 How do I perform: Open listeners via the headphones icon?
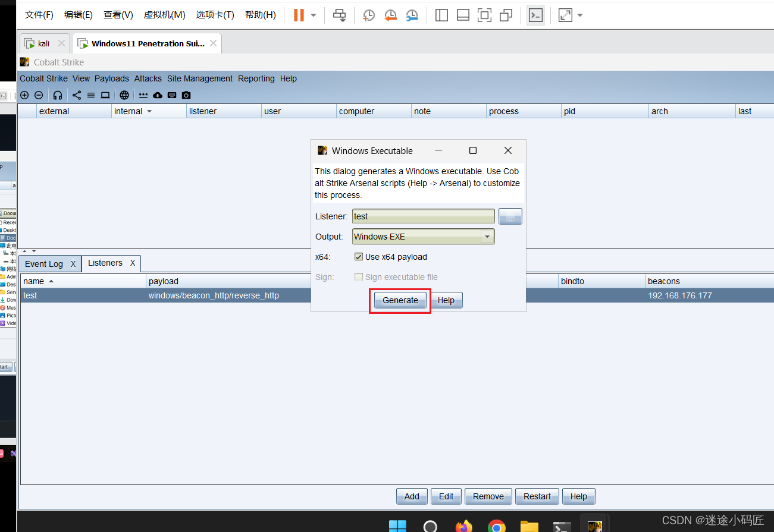pyautogui.click(x=58, y=95)
